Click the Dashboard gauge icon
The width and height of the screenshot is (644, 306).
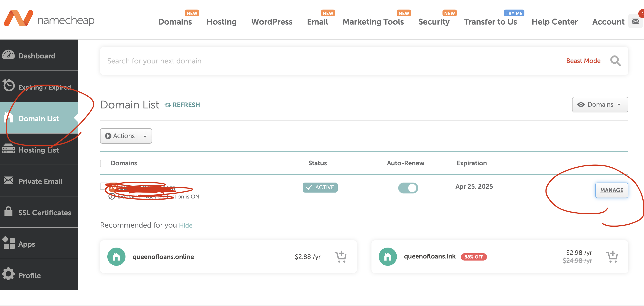[8, 55]
